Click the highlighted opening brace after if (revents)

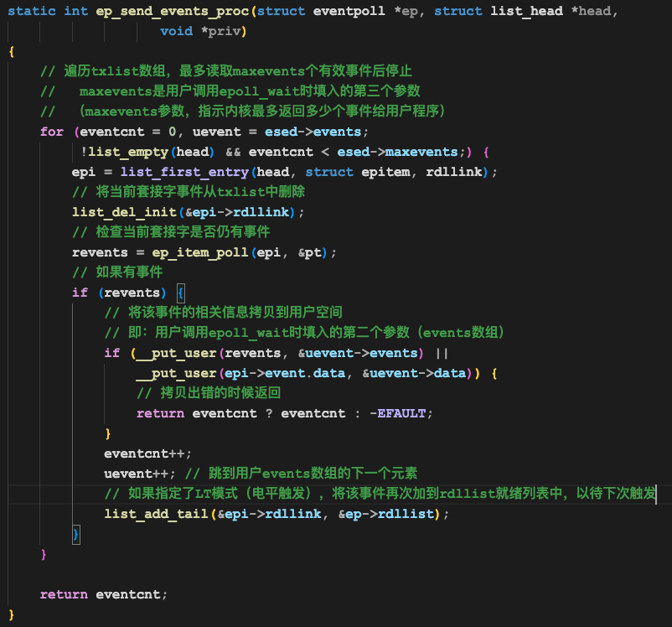180,293
